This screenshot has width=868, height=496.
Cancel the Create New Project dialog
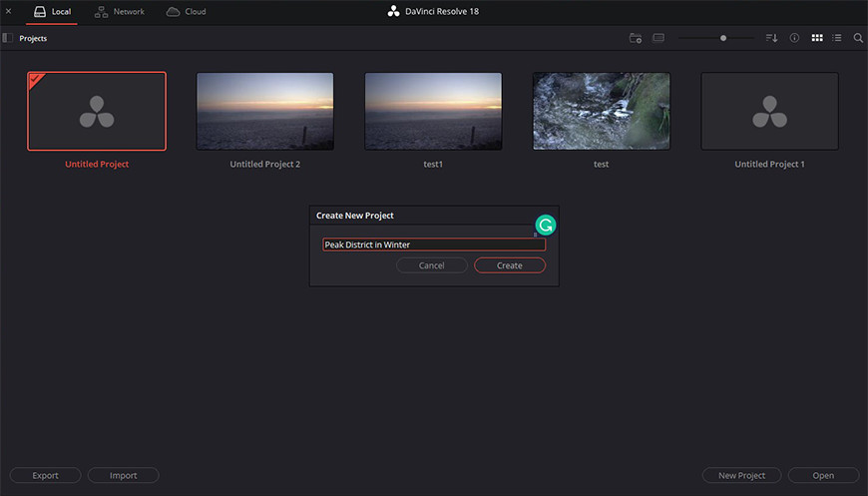[432, 265]
